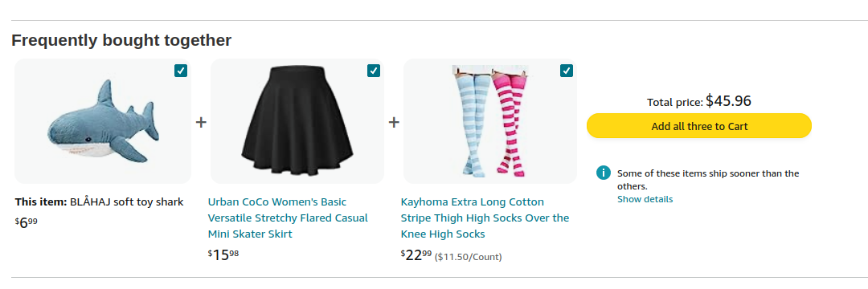Click the Total price $45.96 text
Viewport: 868px width, 289px height.
pyautogui.click(x=699, y=101)
